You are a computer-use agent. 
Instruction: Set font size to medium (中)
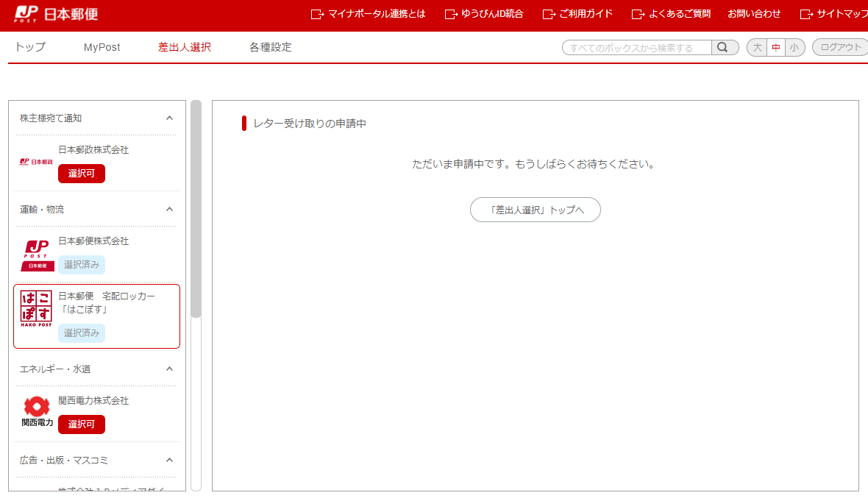pos(776,48)
